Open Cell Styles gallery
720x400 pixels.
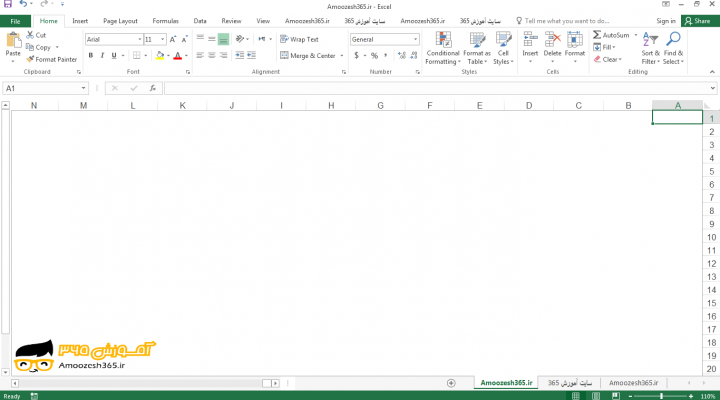(503, 49)
